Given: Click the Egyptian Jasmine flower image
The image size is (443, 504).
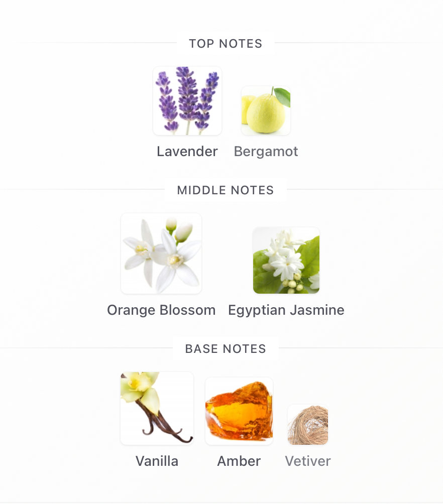Looking at the screenshot, I should pos(286,261).
